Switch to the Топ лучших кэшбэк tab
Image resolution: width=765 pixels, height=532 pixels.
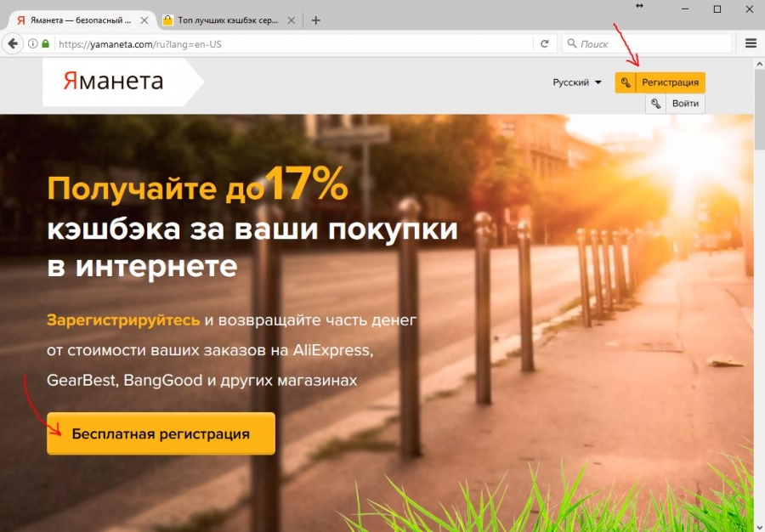(x=222, y=20)
